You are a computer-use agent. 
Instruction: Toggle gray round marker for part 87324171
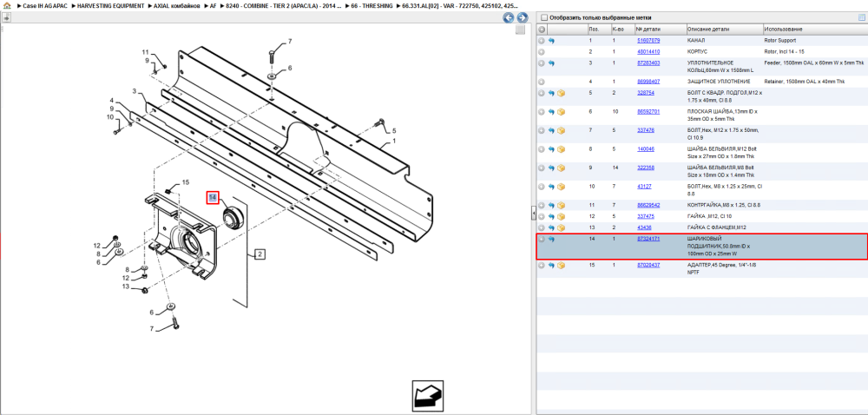tap(542, 239)
